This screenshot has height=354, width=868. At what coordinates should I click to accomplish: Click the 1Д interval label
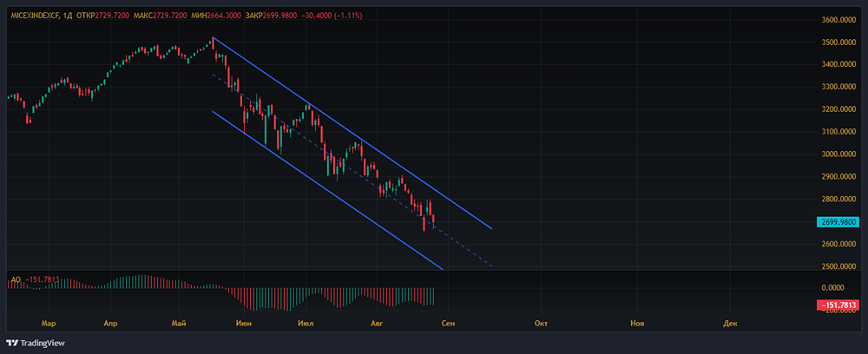(66, 16)
